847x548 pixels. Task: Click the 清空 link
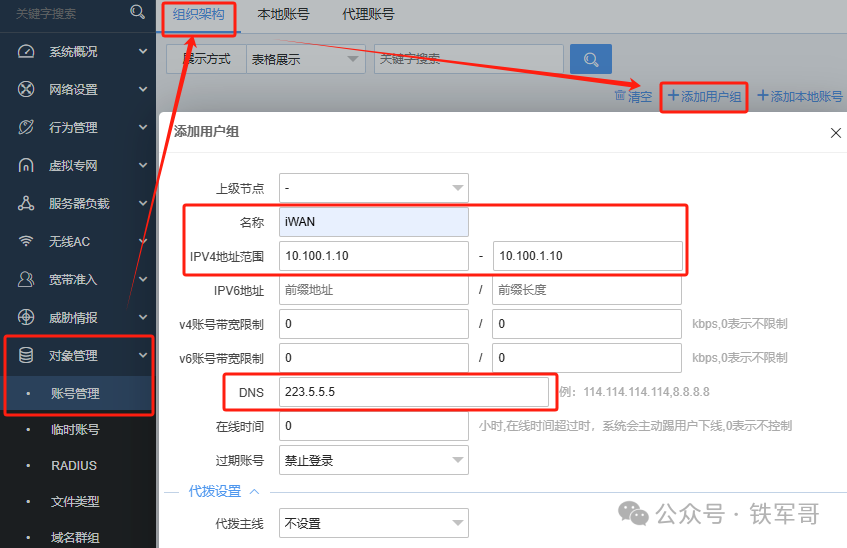click(640, 97)
